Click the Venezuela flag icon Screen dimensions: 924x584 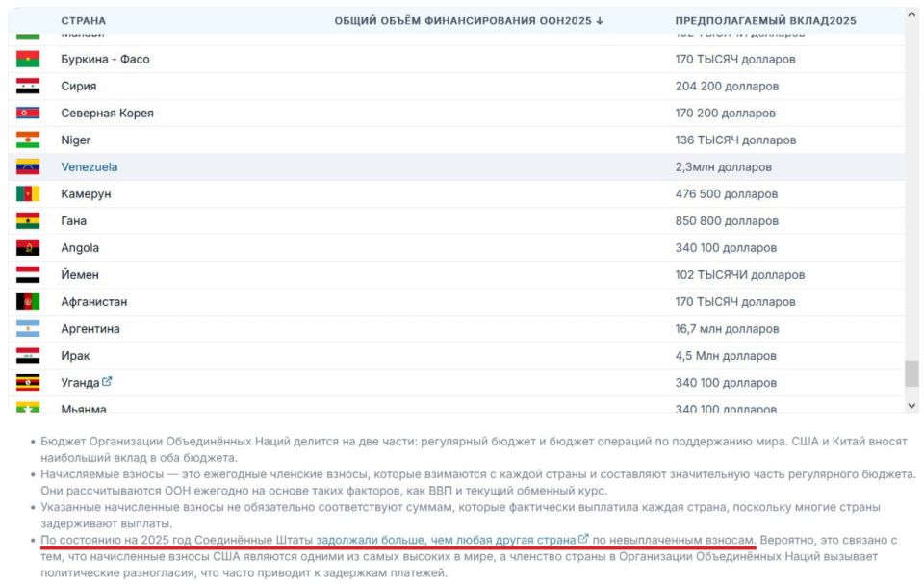tap(28, 167)
